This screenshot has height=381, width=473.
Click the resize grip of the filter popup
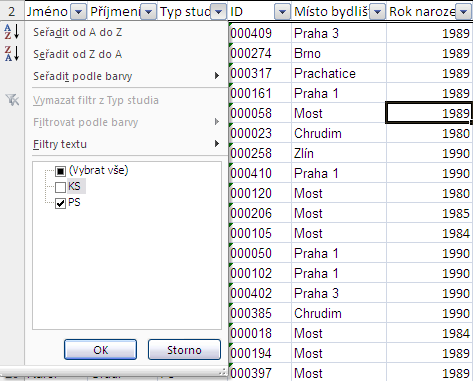223,371
